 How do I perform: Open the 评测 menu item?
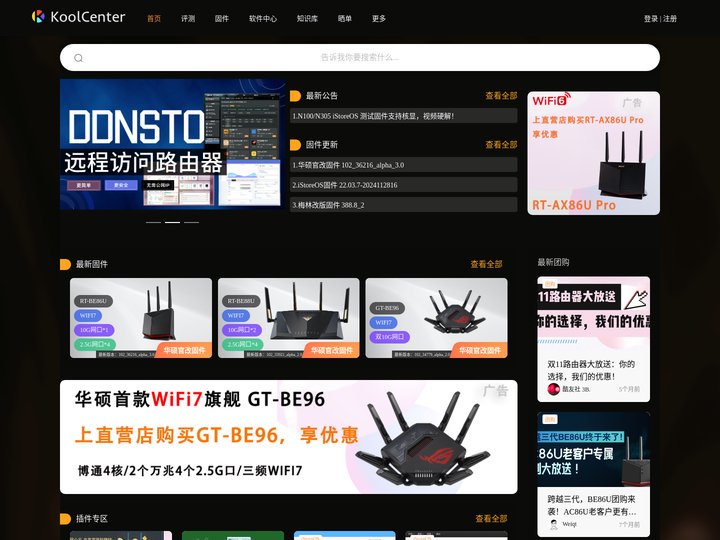[188, 18]
